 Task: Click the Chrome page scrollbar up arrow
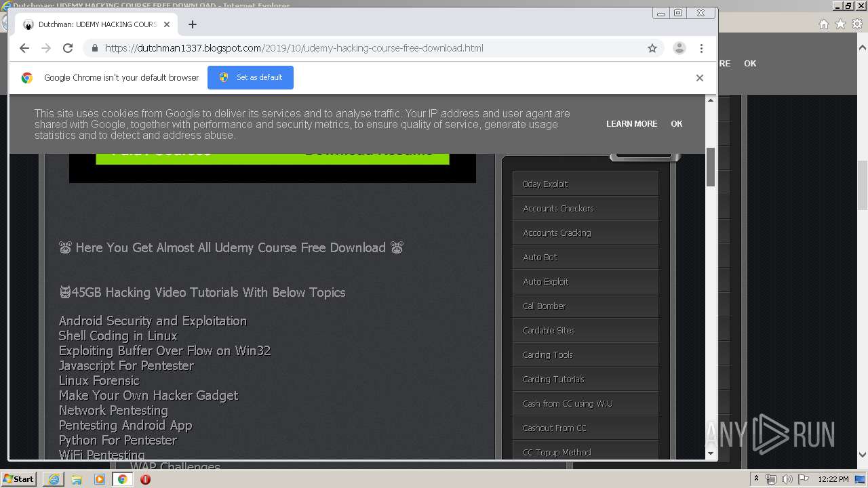[711, 100]
